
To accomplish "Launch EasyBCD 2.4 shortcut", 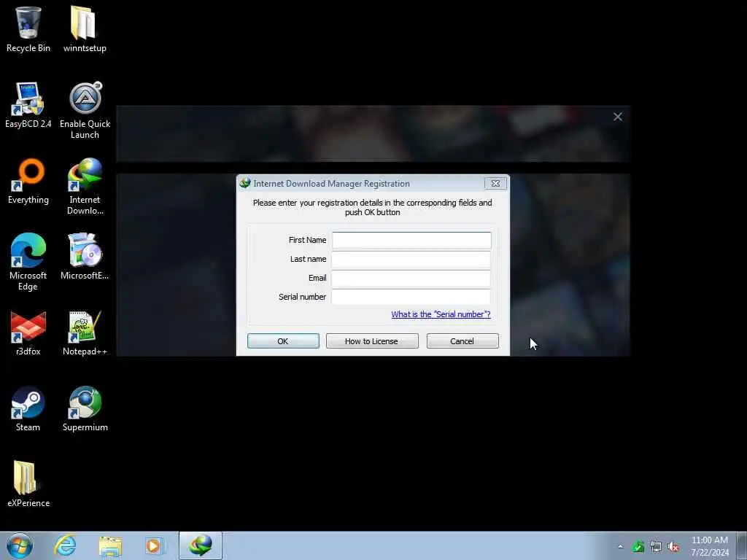I will (x=28, y=105).
